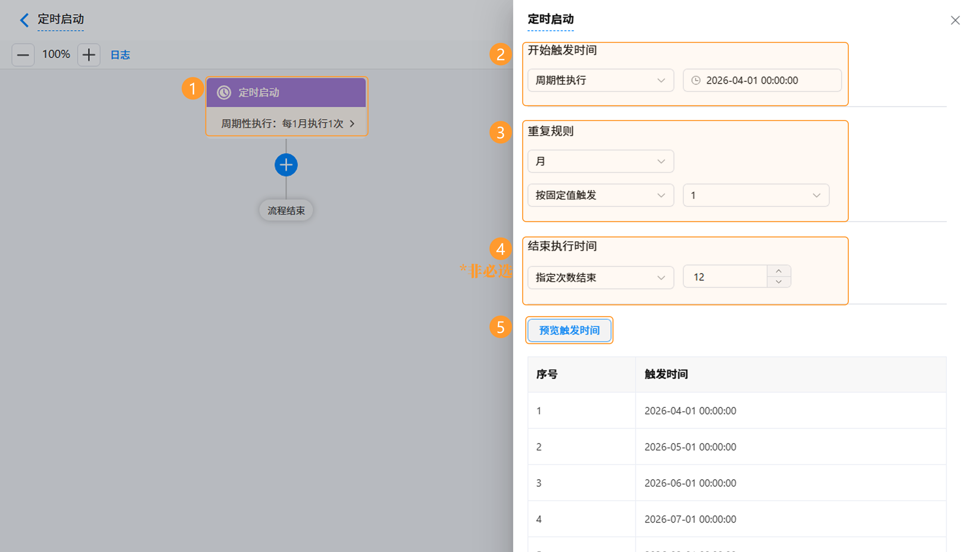
Task: Open the 日志 log link
Action: point(120,55)
